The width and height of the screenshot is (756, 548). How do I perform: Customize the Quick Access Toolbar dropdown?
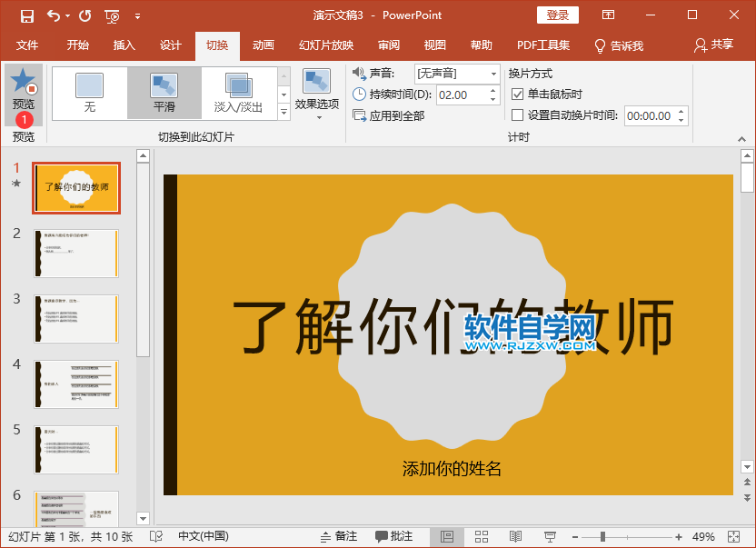click(137, 16)
